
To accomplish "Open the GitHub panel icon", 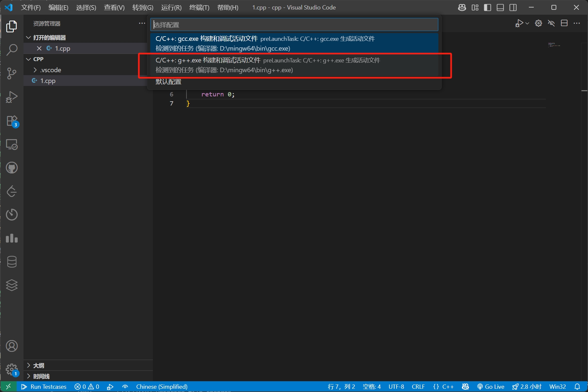I will (x=12, y=168).
